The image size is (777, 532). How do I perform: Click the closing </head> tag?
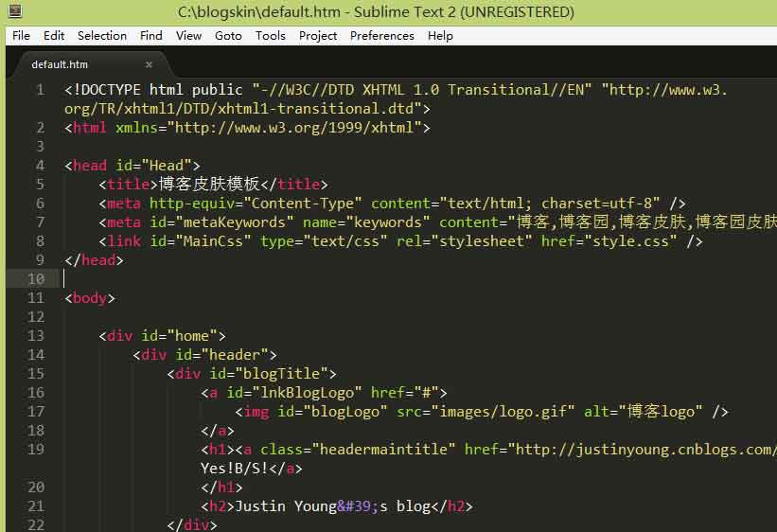94,259
